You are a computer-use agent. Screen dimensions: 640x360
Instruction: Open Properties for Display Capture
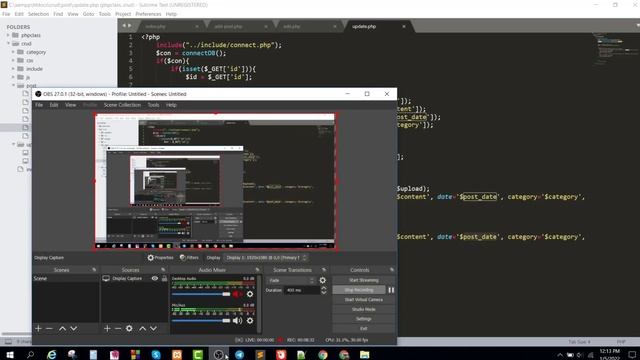pyautogui.click(x=160, y=258)
